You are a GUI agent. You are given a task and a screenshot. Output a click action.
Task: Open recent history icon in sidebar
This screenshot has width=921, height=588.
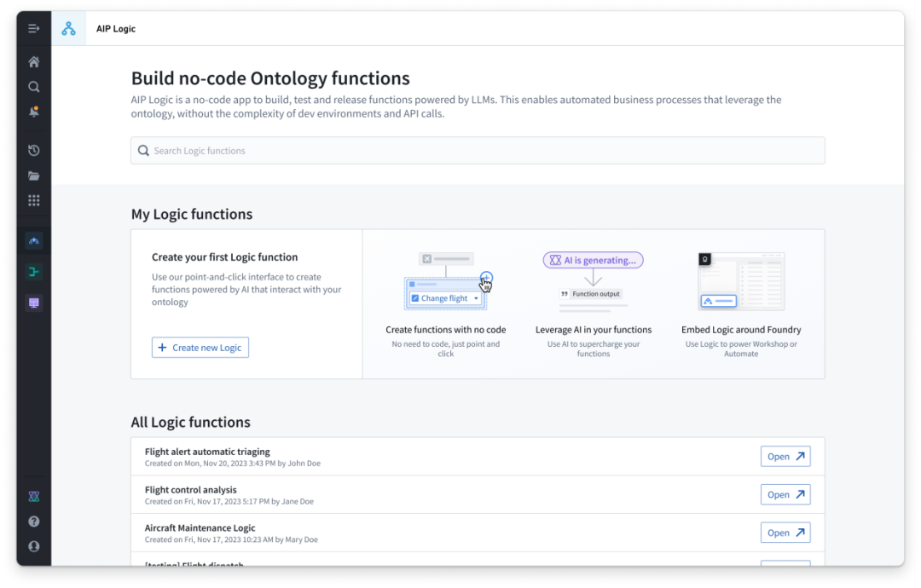pyautogui.click(x=34, y=151)
